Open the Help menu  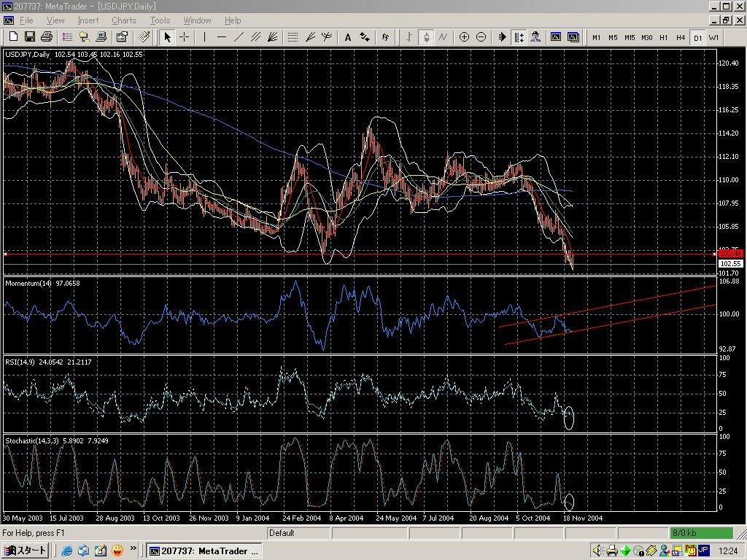[233, 20]
